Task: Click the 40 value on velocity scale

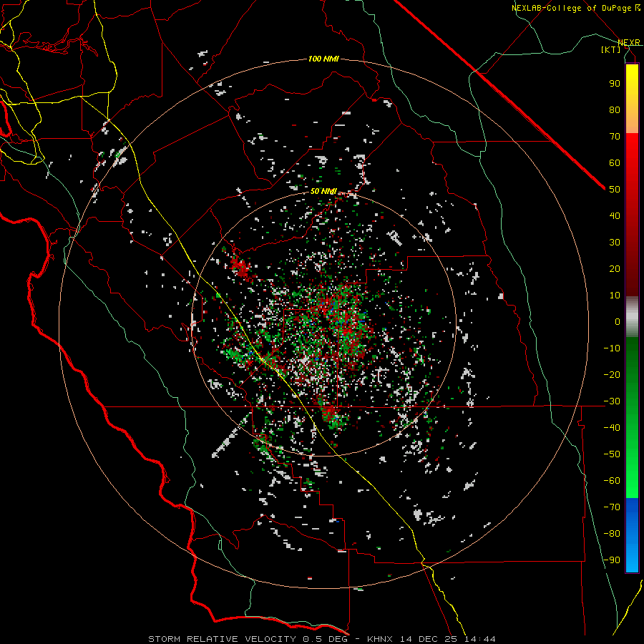Action: tap(615, 215)
